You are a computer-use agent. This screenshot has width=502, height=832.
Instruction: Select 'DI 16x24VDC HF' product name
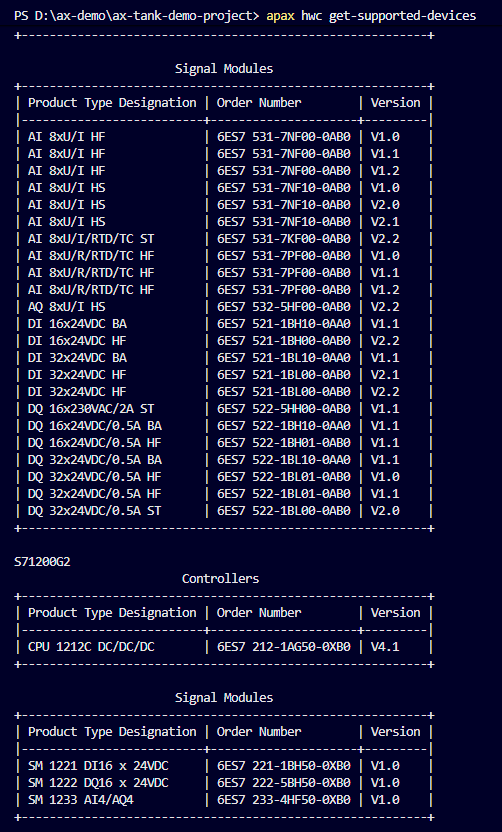click(77, 341)
